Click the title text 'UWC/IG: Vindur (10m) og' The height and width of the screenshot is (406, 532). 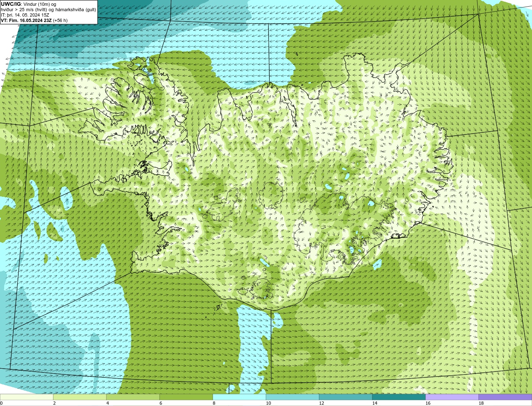point(28,4)
